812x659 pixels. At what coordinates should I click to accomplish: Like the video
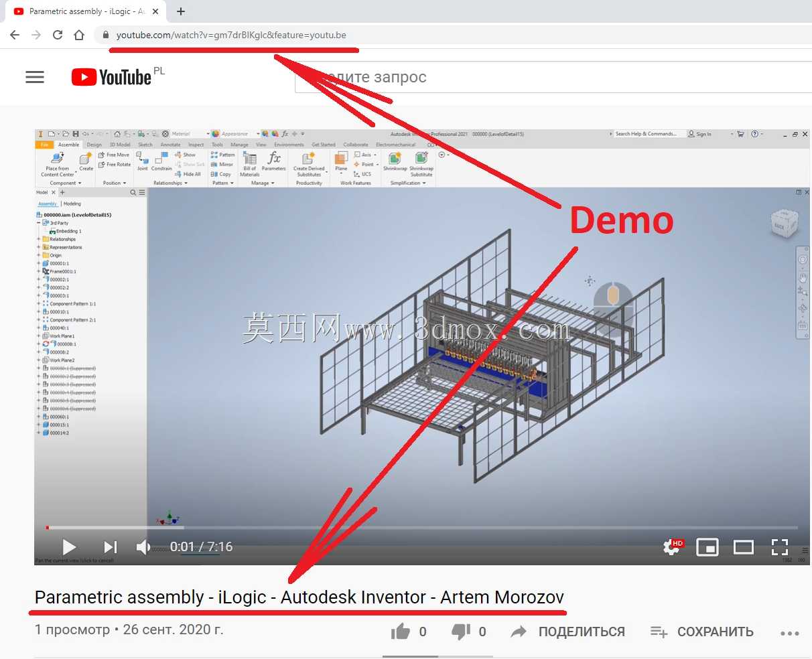pos(401,632)
